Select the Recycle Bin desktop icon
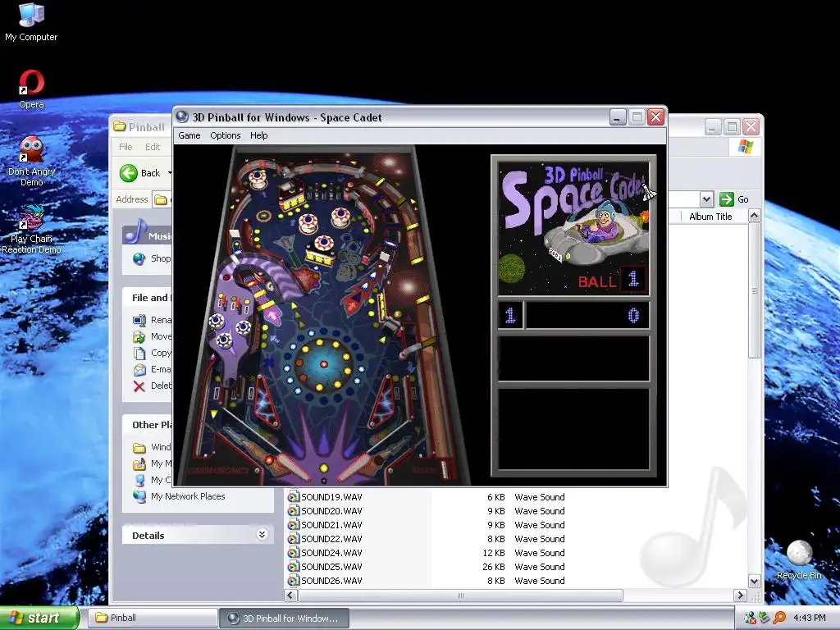The image size is (840, 630). [x=799, y=559]
